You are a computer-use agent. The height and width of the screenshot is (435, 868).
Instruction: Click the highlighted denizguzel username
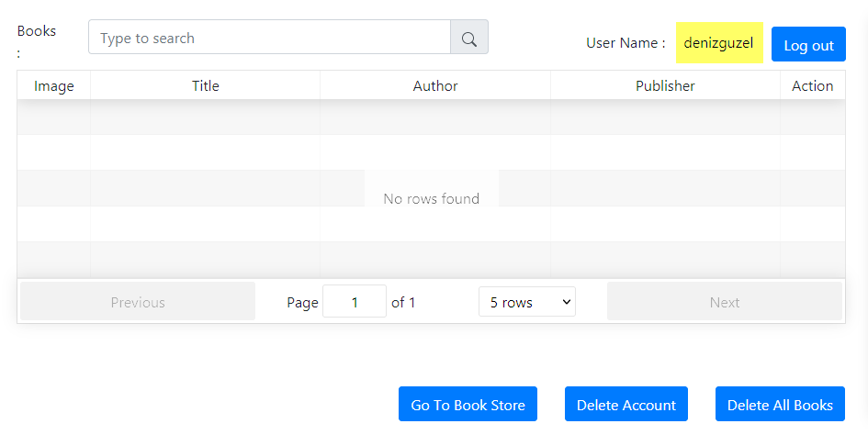tap(718, 43)
